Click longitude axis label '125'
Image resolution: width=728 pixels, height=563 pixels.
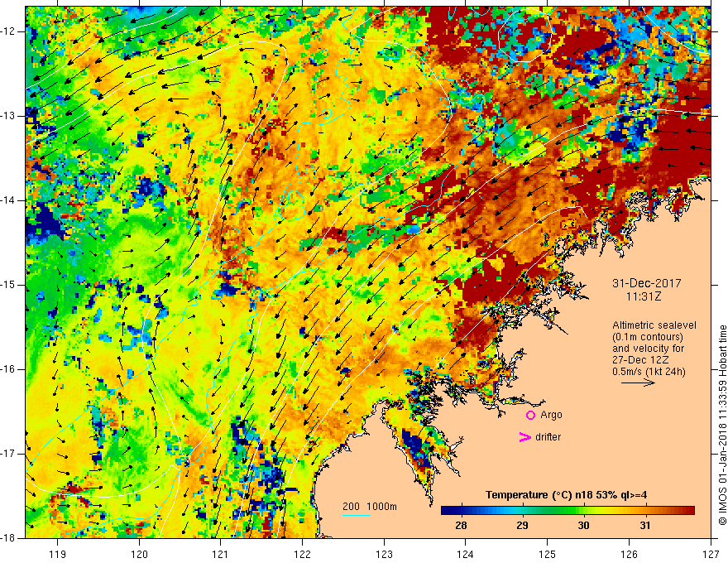click(548, 554)
